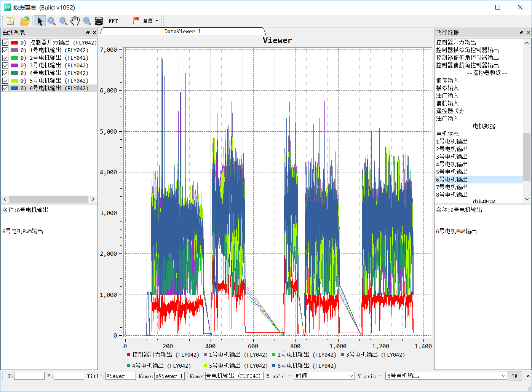Image resolution: width=532 pixels, height=392 pixels.
Task: Click the X coordinate input field
Action: click(29, 376)
